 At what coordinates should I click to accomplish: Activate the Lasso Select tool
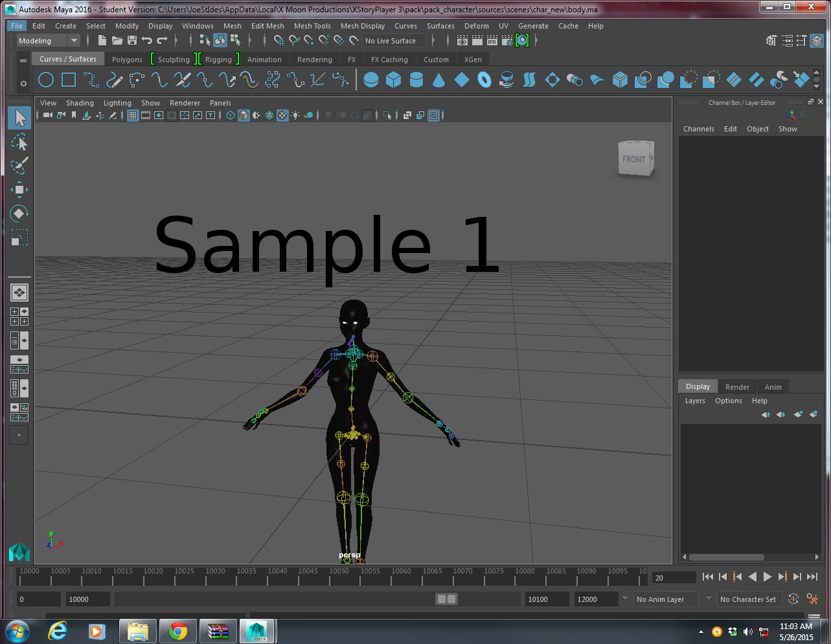(x=19, y=142)
